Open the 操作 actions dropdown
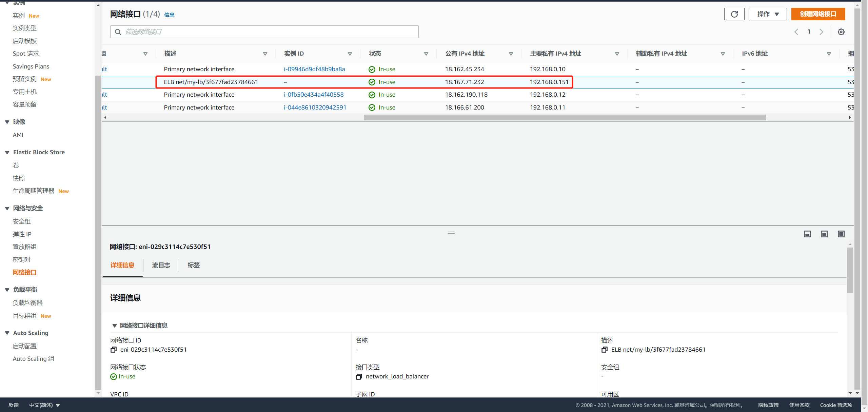 (x=768, y=14)
